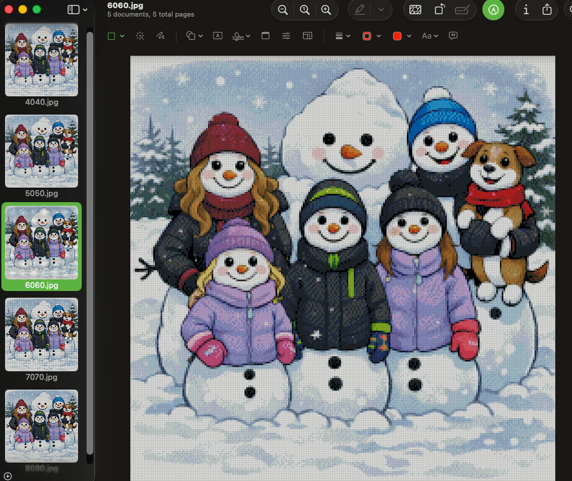Click the zoom out magnifier
The image size is (572, 481).
pos(283,10)
